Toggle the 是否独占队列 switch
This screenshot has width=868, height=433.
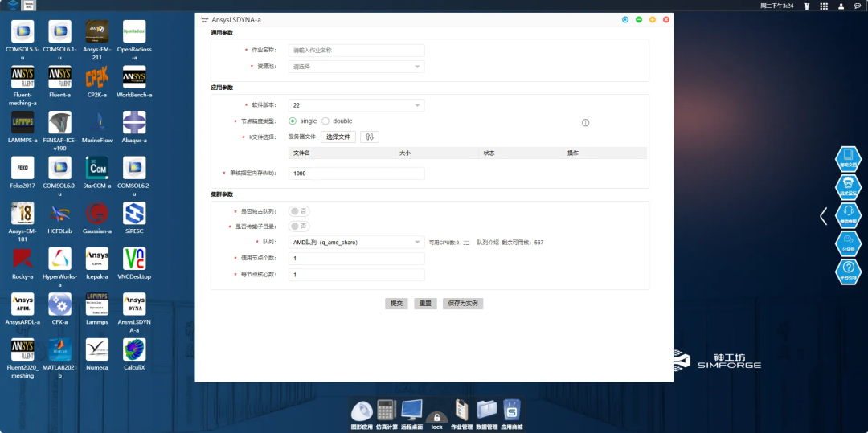click(299, 211)
